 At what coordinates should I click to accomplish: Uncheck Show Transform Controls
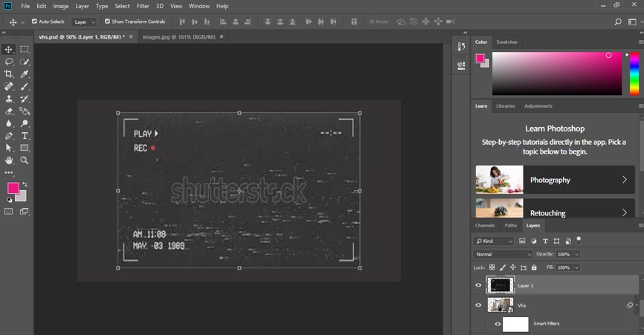click(x=107, y=22)
